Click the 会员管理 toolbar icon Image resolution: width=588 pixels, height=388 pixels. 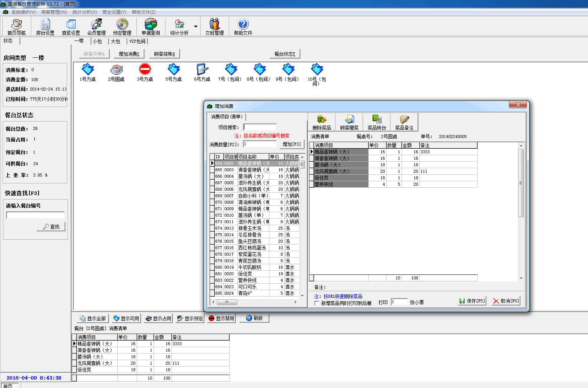tap(96, 27)
